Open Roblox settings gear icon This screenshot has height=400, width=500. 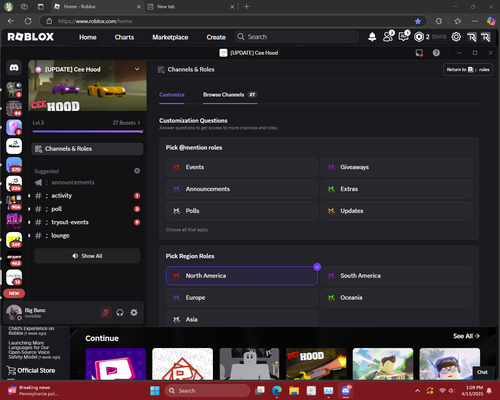(x=456, y=37)
